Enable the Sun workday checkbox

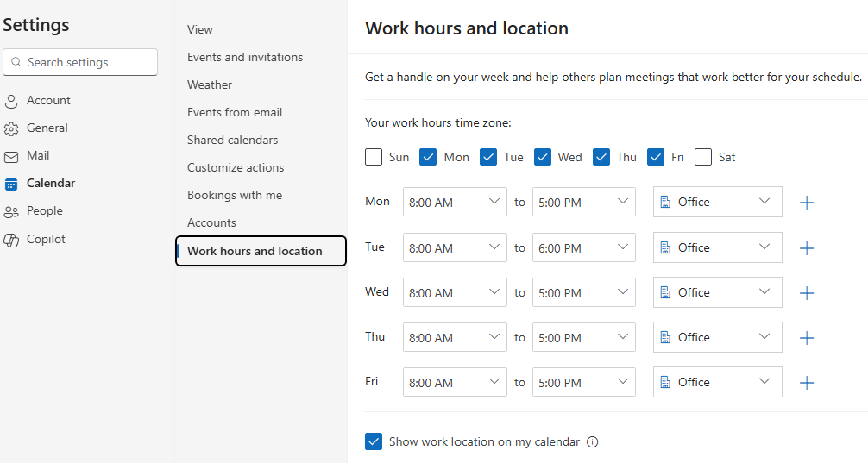374,157
